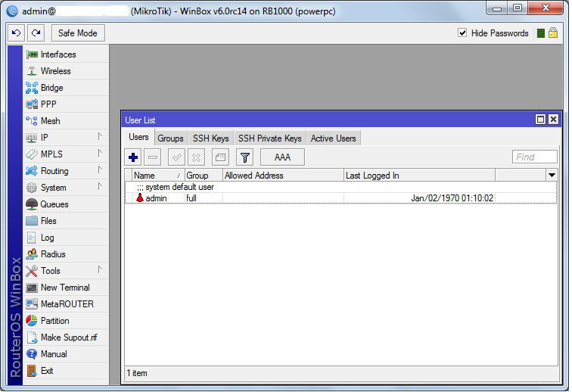Sort by Last Logged In column header
572x392 pixels.
(x=419, y=176)
